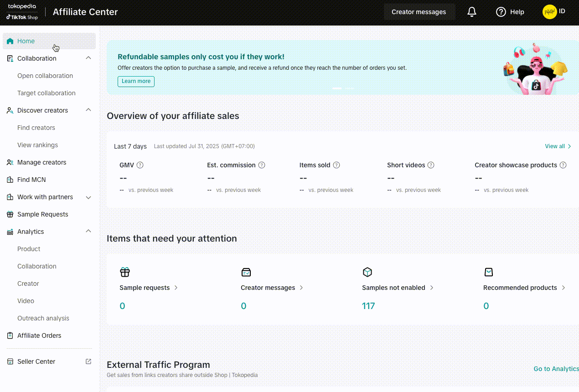This screenshot has height=392, width=579.
Task: Click the Est. commission info icon
Action: pos(262,165)
